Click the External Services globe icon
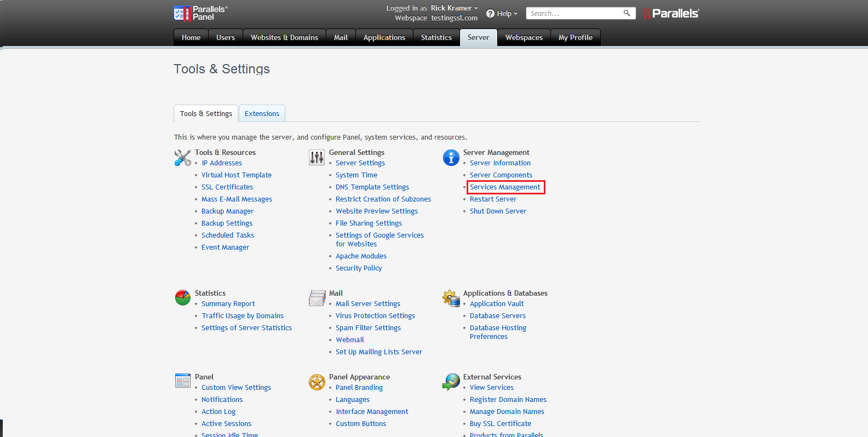This screenshot has height=437, width=868. click(451, 382)
